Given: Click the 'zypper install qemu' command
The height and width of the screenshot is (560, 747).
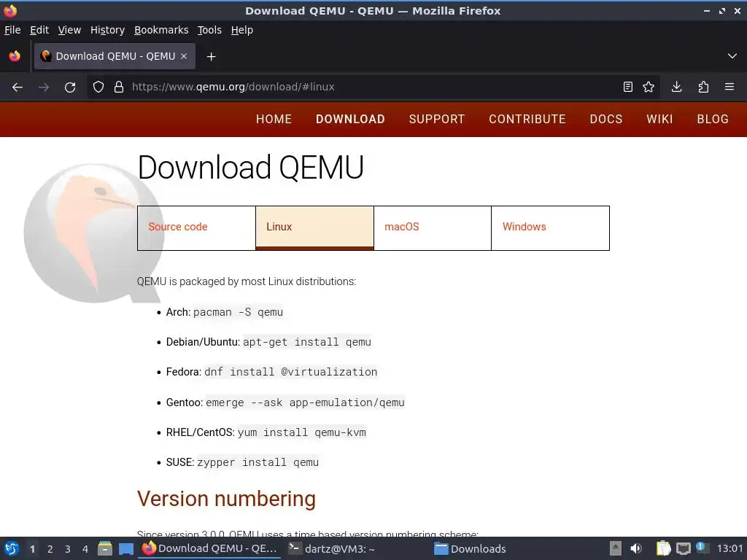Looking at the screenshot, I should pos(258,463).
